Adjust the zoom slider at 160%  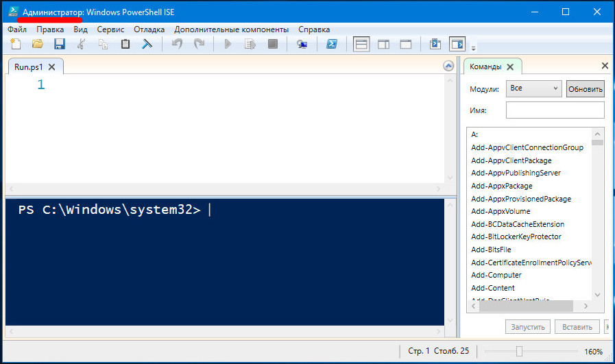519,351
